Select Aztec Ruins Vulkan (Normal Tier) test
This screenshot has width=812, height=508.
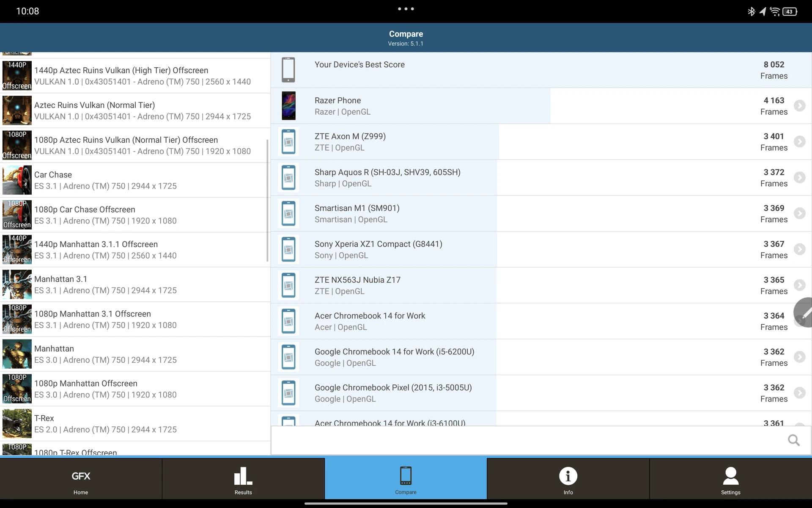[135, 110]
